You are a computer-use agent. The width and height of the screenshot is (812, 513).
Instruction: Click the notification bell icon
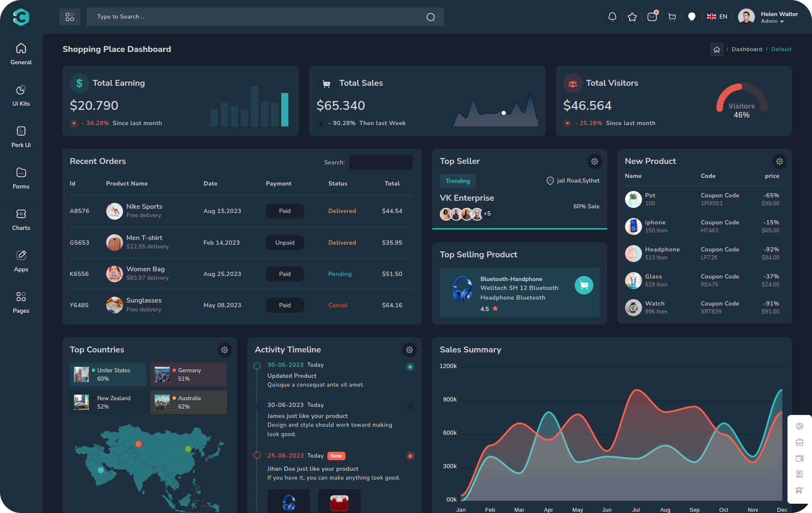[x=612, y=17]
